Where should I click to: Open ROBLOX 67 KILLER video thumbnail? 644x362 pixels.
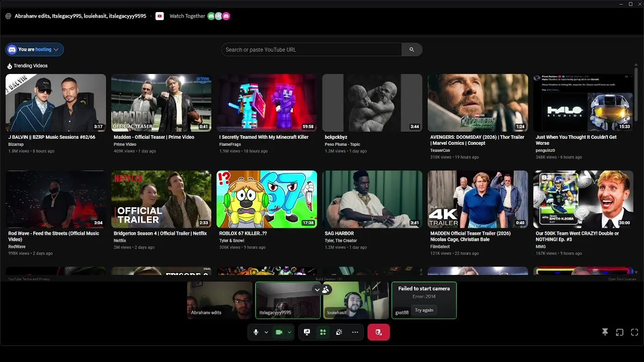tap(267, 199)
